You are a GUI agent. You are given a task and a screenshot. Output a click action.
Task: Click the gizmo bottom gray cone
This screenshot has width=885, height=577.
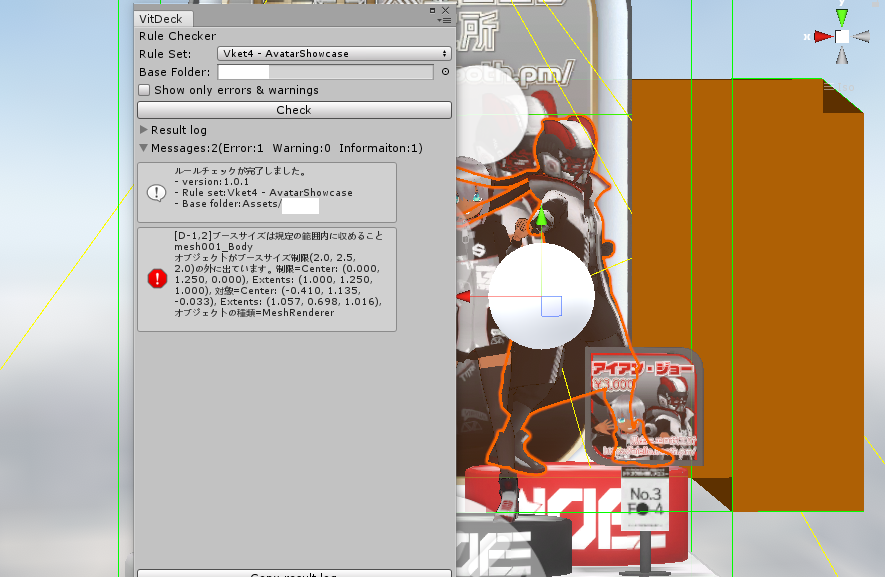coord(842,55)
